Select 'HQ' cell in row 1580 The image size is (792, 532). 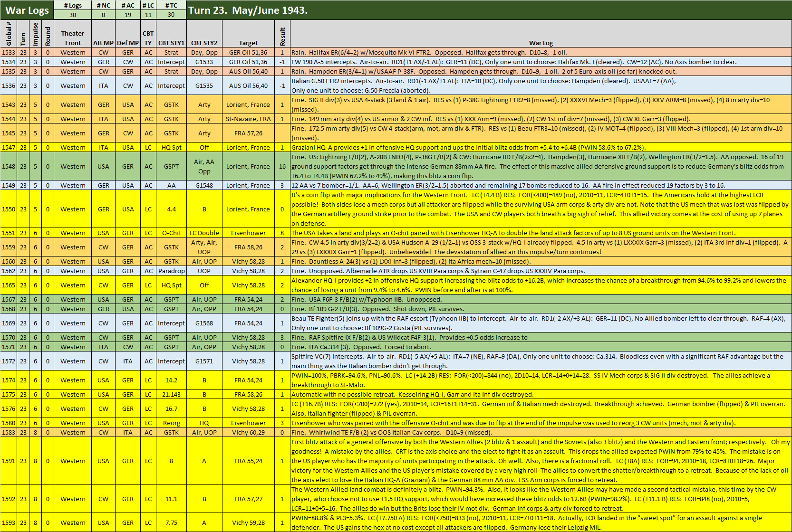pyautogui.click(x=204, y=423)
